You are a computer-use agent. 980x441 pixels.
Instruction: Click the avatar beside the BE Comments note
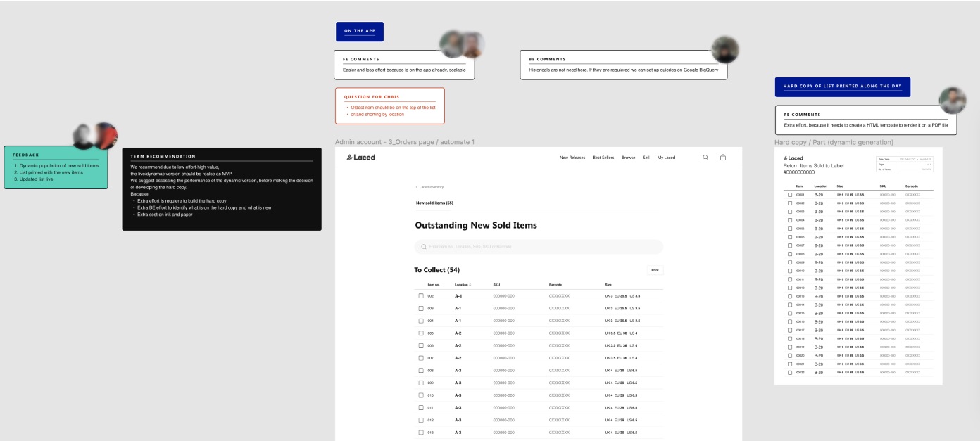pos(725,49)
